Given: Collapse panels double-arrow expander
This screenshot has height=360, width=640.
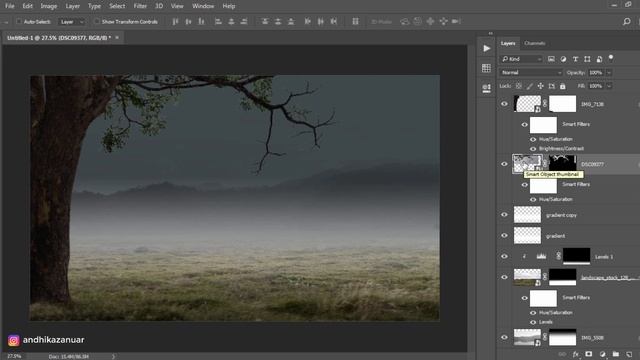Looking at the screenshot, I should (491, 33).
